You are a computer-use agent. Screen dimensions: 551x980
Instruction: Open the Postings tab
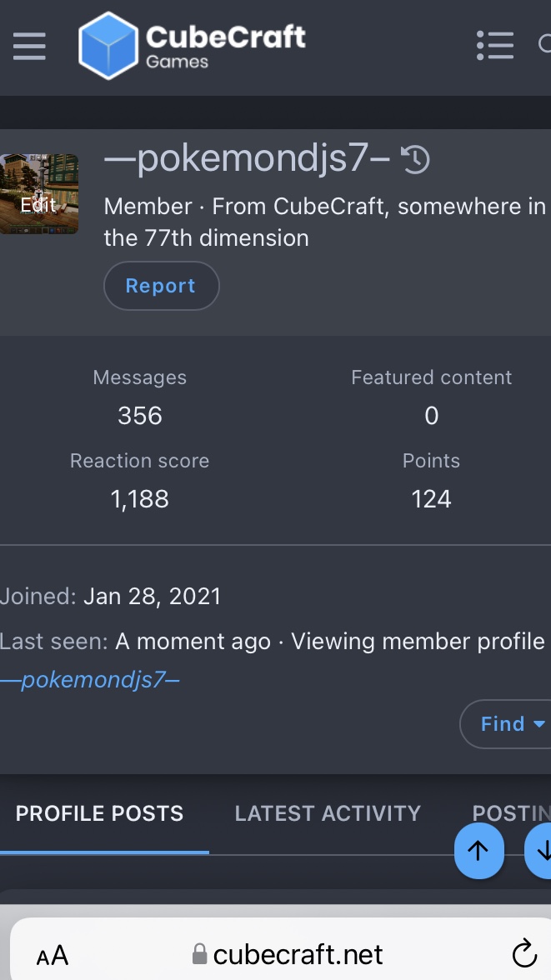[511, 813]
